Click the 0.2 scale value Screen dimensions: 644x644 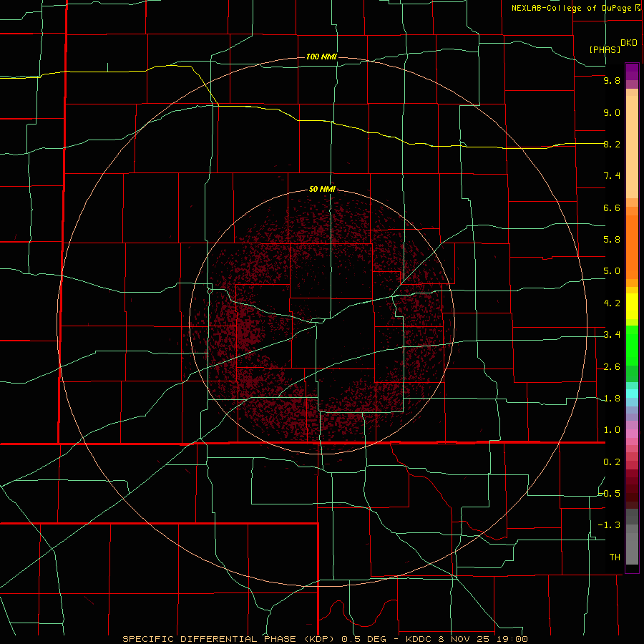(612, 462)
